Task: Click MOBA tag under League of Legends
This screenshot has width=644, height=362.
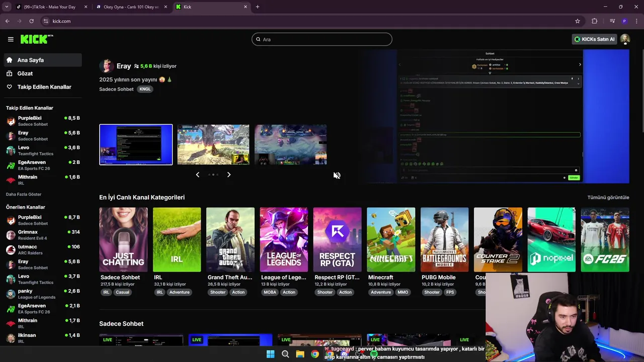Action: 270,292
